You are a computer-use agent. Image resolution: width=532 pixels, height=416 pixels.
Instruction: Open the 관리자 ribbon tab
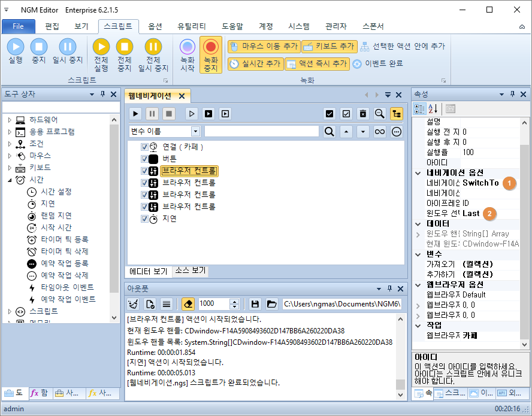coord(336,26)
